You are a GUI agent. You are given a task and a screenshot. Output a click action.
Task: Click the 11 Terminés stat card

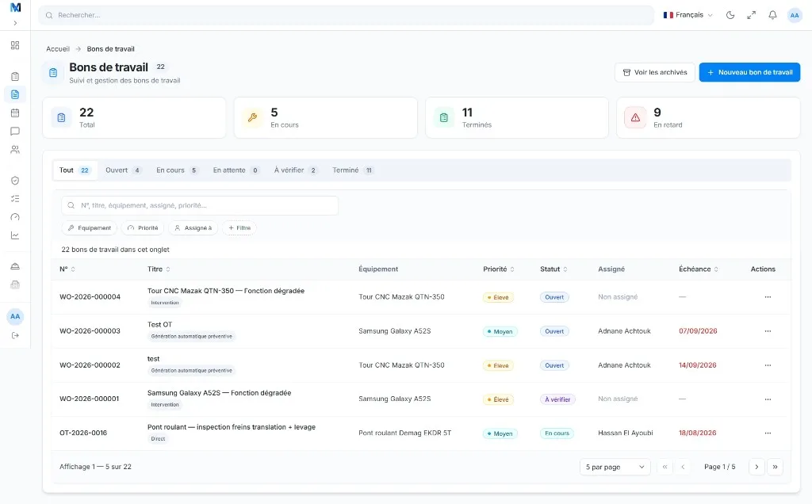point(517,118)
